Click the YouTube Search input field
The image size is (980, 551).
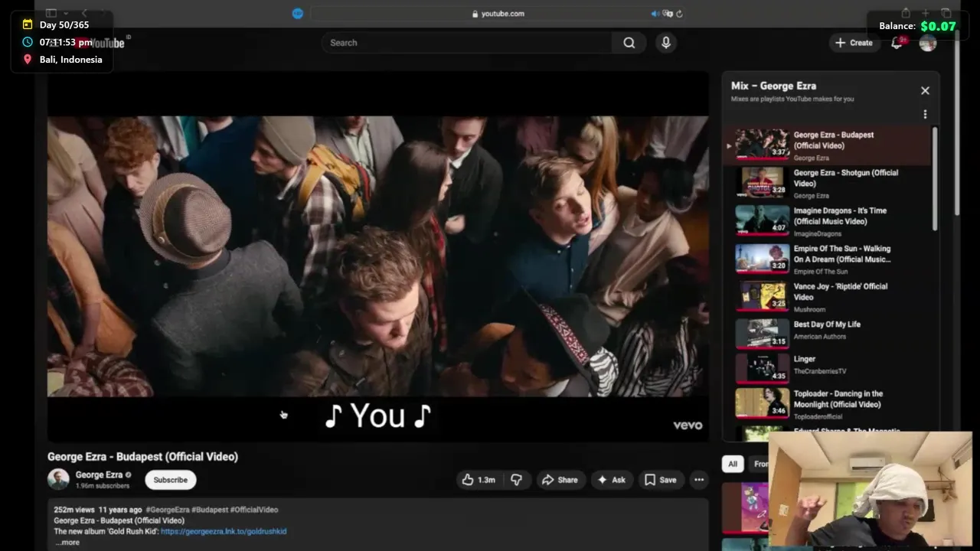[x=467, y=43]
